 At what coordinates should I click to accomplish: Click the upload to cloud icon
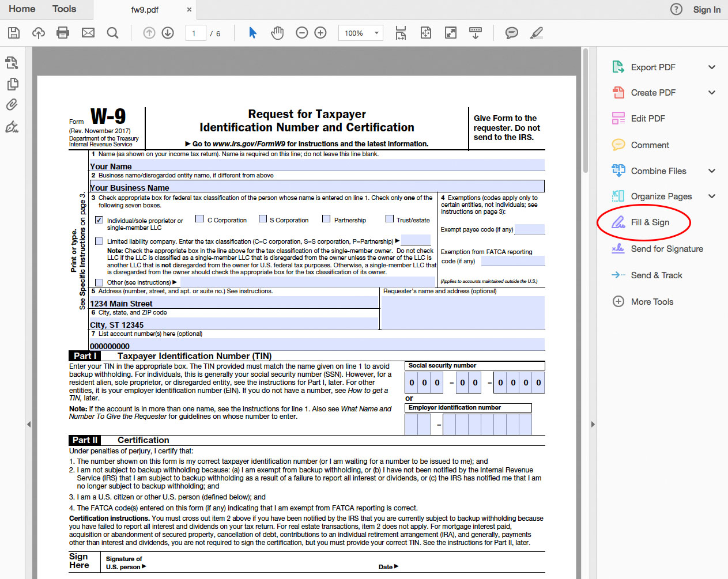click(38, 33)
